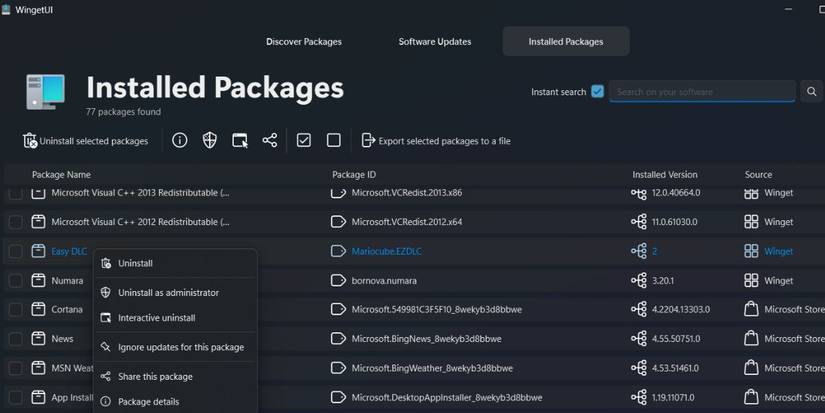Click the magnifier search button
The width and height of the screenshot is (825, 413).
pos(812,92)
